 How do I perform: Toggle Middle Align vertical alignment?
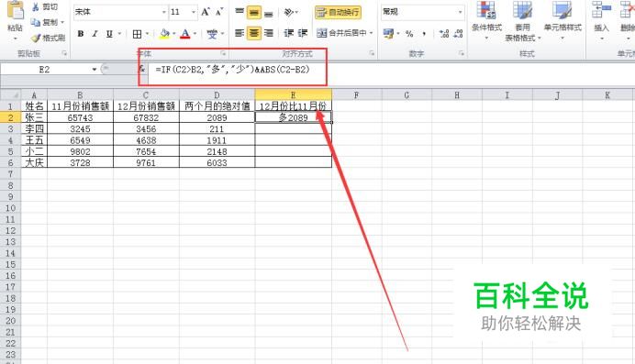[x=254, y=13]
